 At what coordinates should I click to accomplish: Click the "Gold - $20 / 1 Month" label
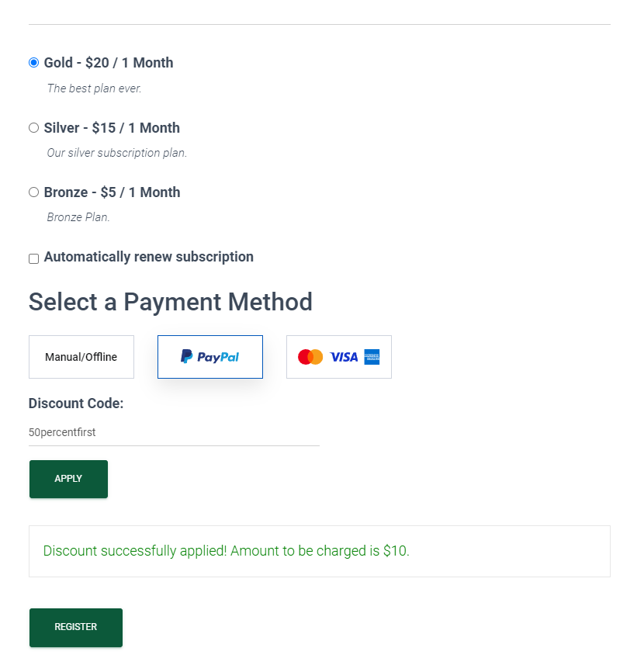109,63
